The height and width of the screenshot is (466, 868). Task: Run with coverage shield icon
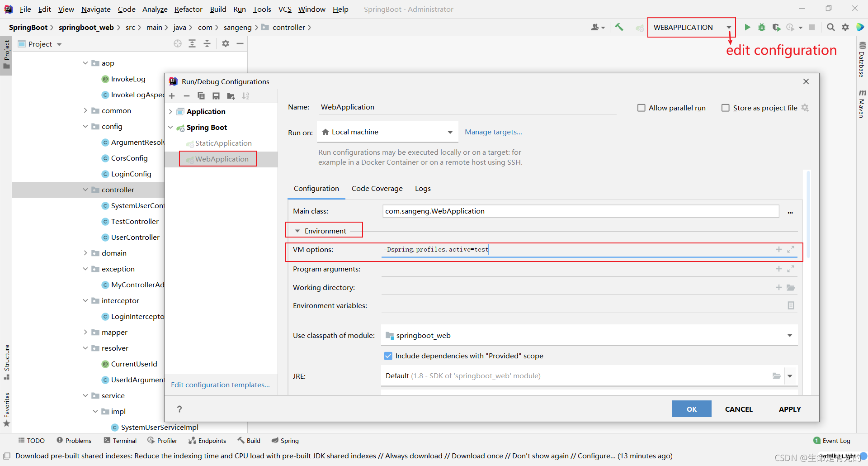coord(776,28)
